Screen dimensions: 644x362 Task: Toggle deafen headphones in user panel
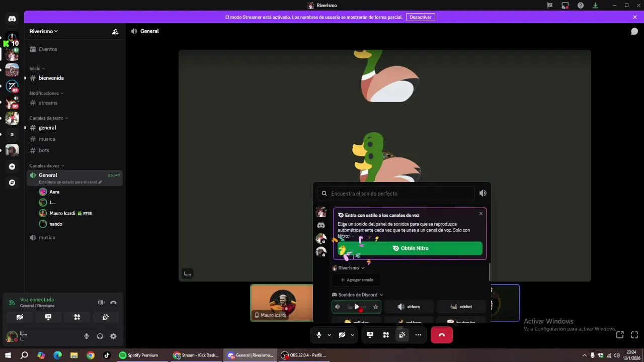pyautogui.click(x=100, y=336)
